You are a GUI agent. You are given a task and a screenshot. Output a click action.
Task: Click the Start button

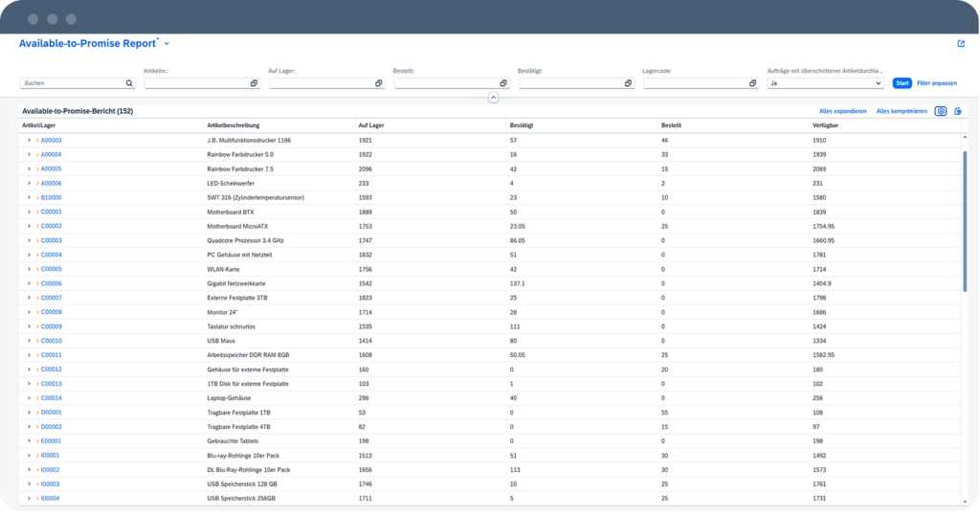(x=902, y=83)
